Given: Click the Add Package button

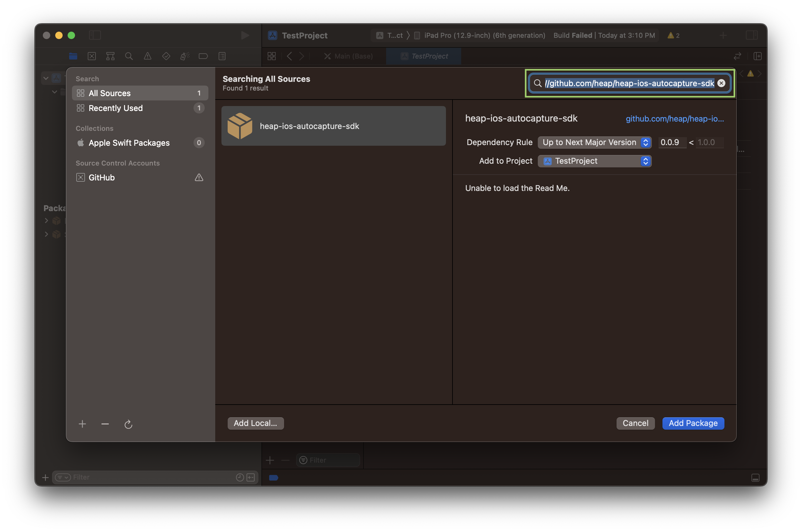Looking at the screenshot, I should (x=693, y=423).
